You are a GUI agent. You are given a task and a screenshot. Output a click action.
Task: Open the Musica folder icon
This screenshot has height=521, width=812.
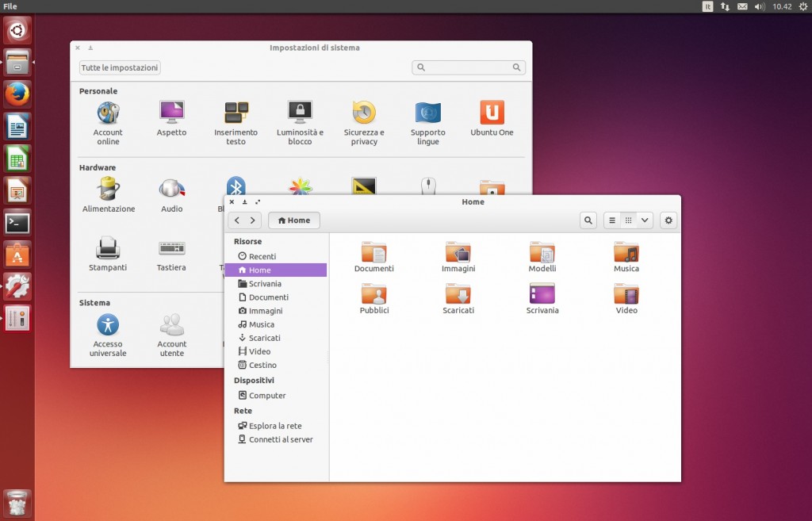(626, 254)
